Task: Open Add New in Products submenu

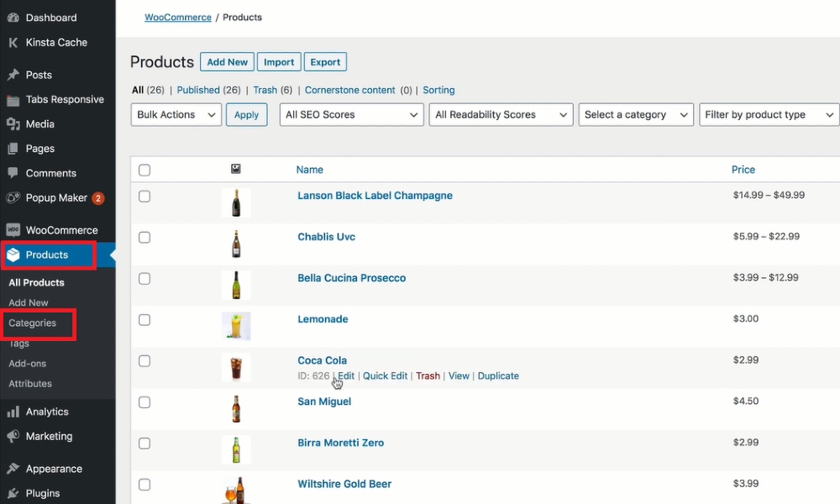Action: pos(29,302)
